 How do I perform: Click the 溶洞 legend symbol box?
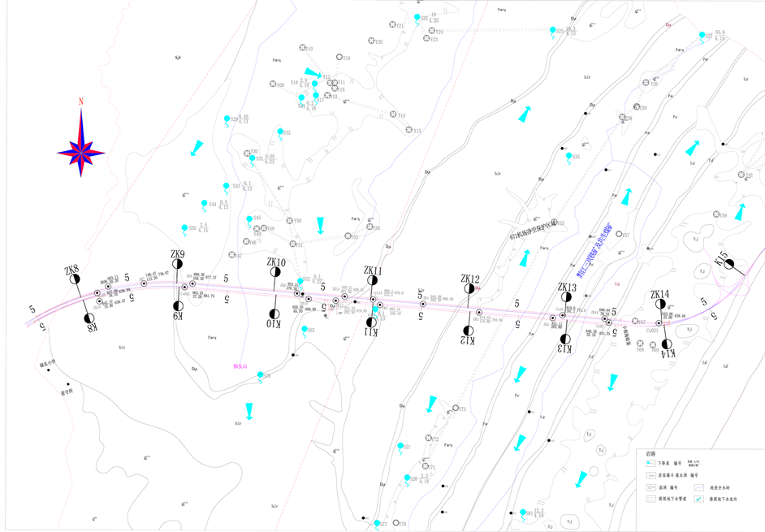point(650,488)
